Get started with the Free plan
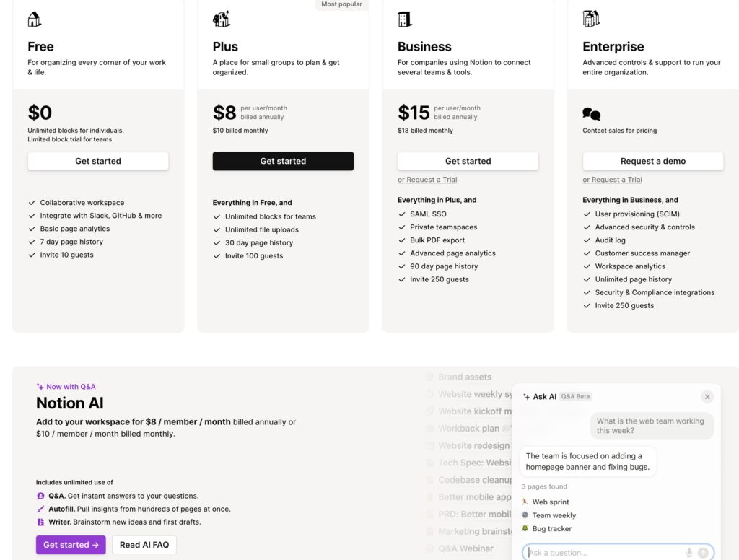Viewport: 739px width, 560px height. coord(98,161)
